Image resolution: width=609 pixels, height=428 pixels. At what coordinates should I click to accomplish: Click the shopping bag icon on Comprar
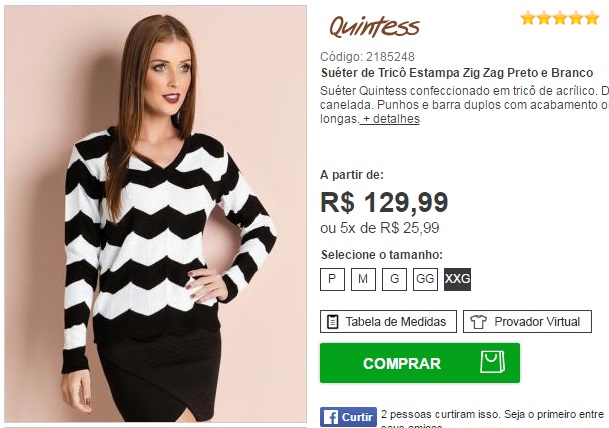pyautogui.click(x=492, y=362)
